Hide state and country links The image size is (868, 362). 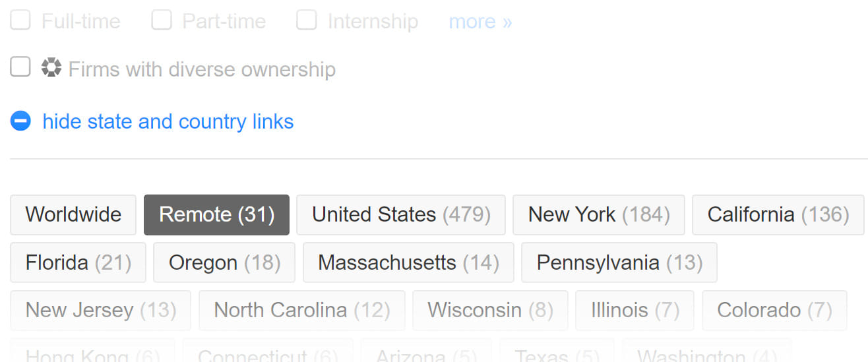tap(168, 122)
